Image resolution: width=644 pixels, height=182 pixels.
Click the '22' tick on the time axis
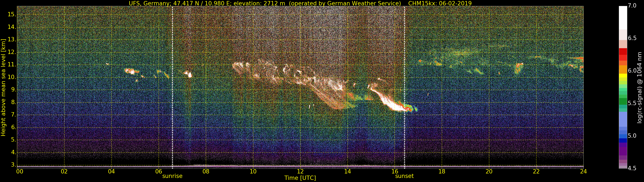536,172
